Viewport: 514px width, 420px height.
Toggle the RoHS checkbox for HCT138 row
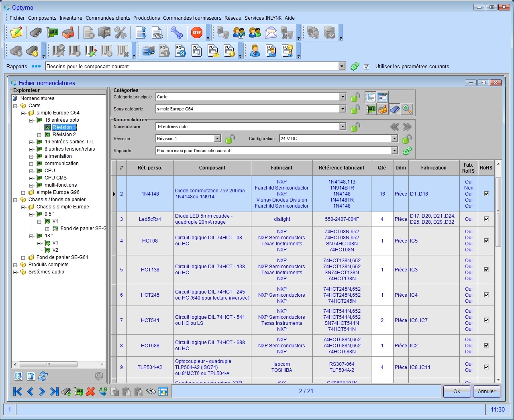486,270
